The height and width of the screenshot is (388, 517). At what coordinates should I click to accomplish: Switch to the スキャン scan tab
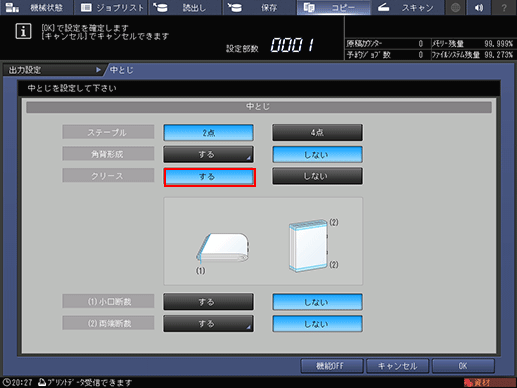[408, 7]
